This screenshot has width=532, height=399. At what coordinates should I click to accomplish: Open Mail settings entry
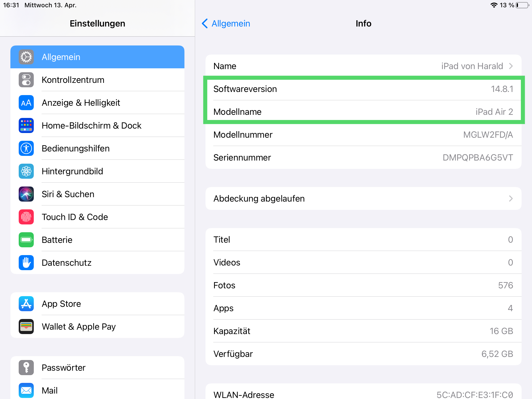click(50, 390)
